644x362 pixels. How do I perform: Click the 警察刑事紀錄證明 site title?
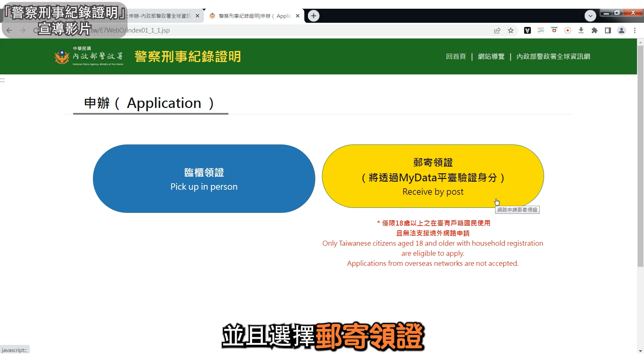point(188,57)
